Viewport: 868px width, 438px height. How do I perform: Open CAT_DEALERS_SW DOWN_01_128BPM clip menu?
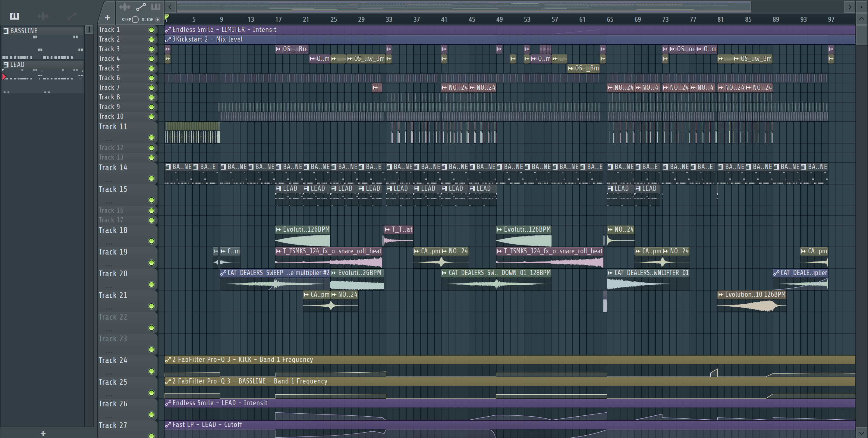(445, 273)
